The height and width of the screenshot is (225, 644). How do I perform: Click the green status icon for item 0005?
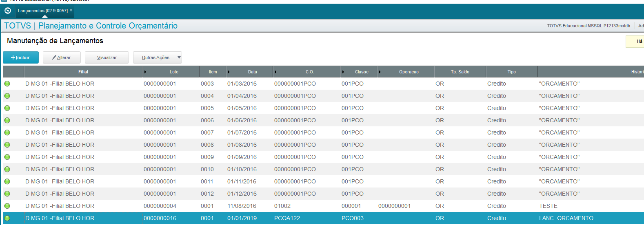pos(7,108)
